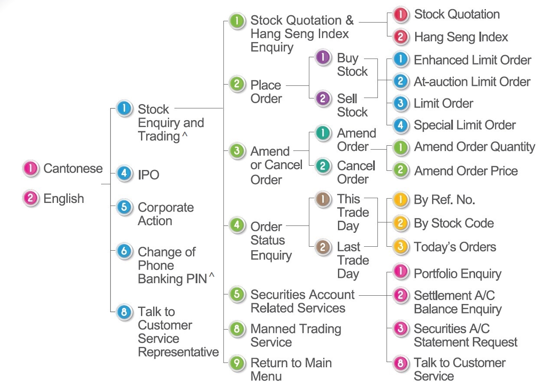Click the blue number 4 IPO circle
Viewport: 554px width, 392px height.
pos(125,175)
